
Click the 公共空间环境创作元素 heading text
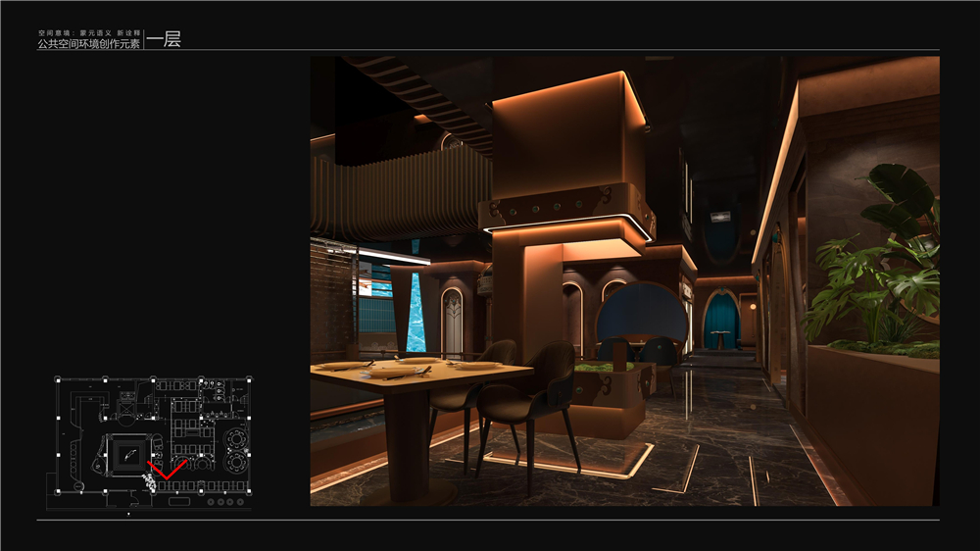pyautogui.click(x=89, y=44)
